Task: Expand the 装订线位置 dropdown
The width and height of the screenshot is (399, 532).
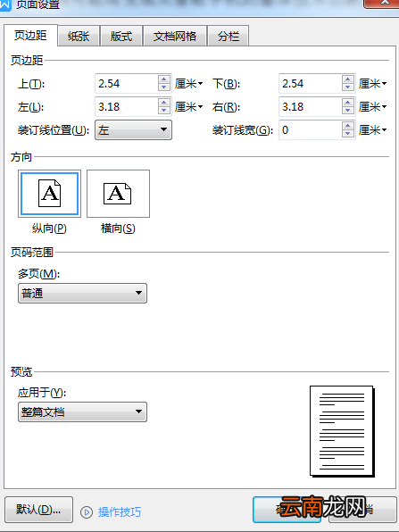Action: coord(133,130)
